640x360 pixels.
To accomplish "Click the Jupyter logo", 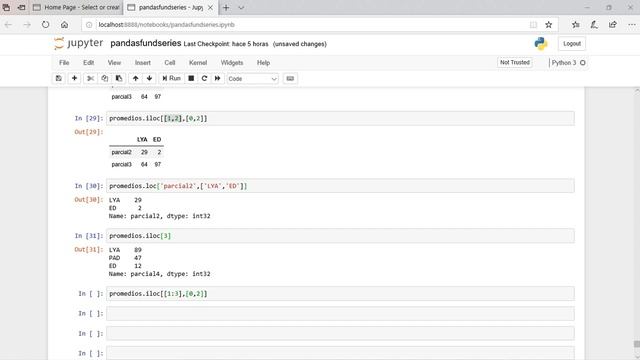I will click(78, 43).
